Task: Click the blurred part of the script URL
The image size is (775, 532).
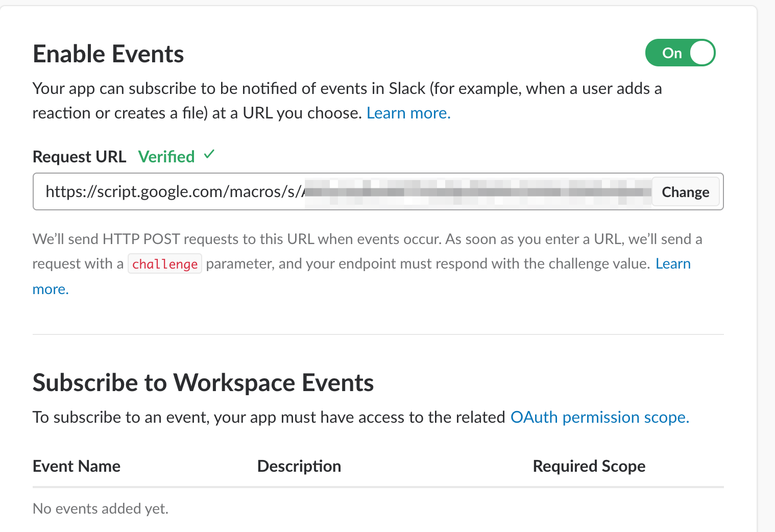Action: [478, 192]
